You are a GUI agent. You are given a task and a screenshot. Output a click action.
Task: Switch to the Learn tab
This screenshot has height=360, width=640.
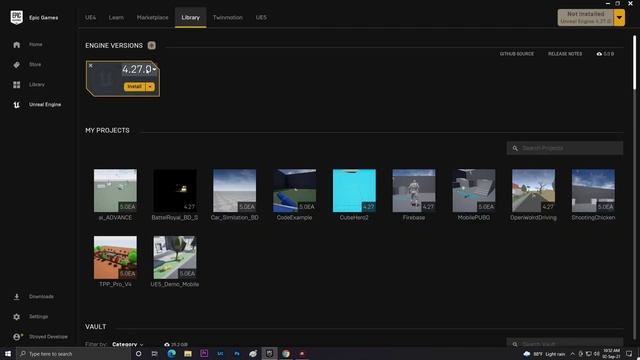coord(116,18)
